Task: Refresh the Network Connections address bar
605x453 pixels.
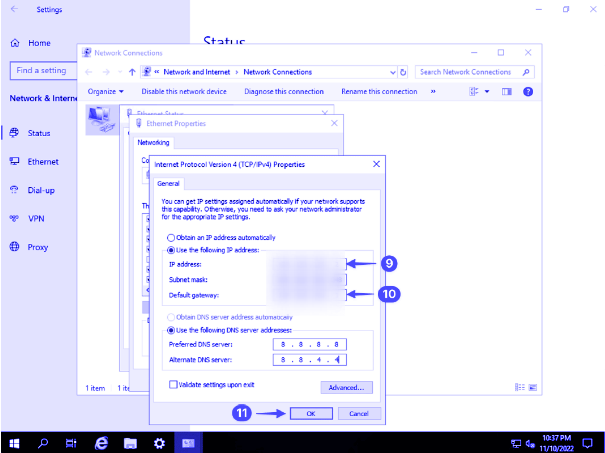Action: click(403, 72)
